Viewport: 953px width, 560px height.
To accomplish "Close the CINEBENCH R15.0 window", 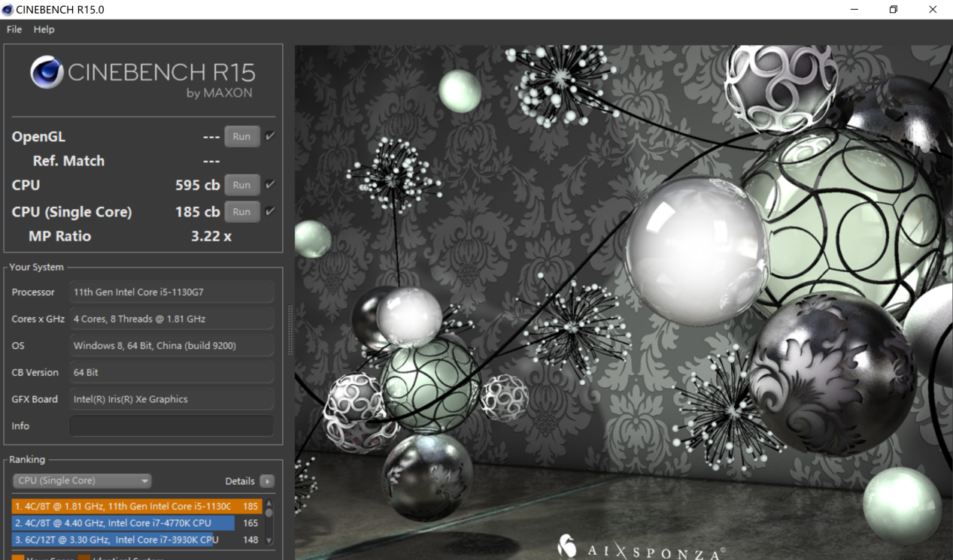I will pyautogui.click(x=933, y=10).
